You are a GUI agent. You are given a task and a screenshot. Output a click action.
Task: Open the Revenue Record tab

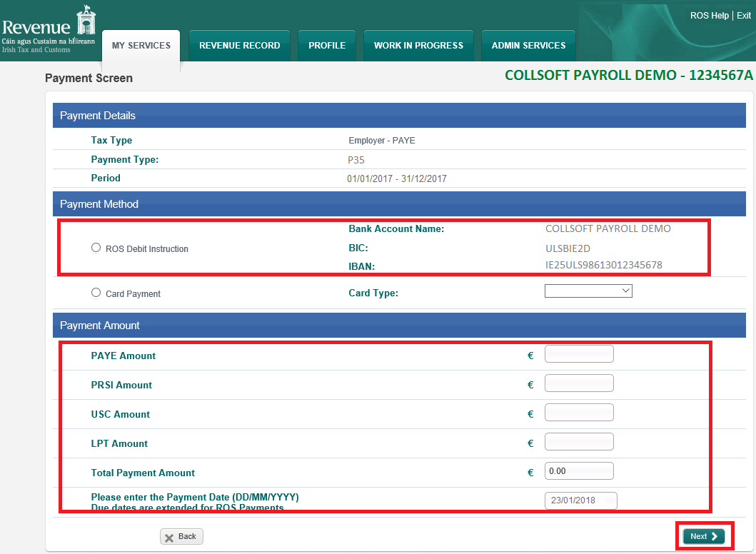point(239,46)
